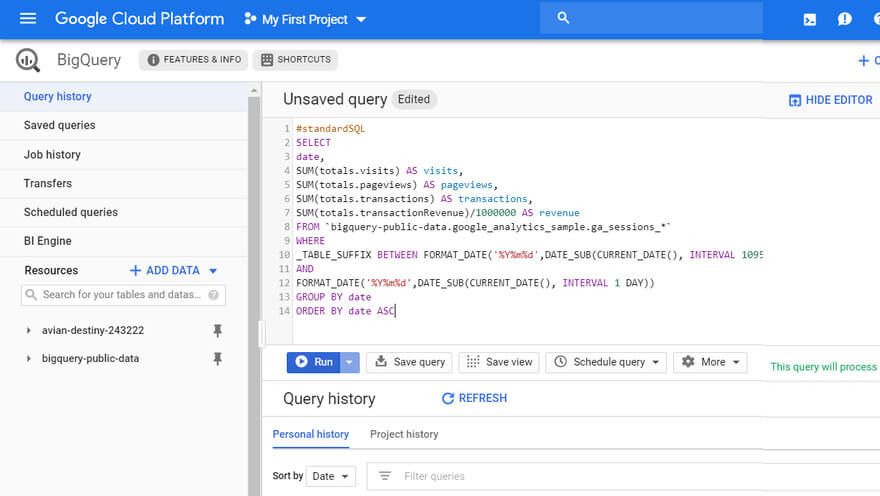The image size is (880, 496).
Task: Open the hamburger navigation menu
Action: point(28,19)
